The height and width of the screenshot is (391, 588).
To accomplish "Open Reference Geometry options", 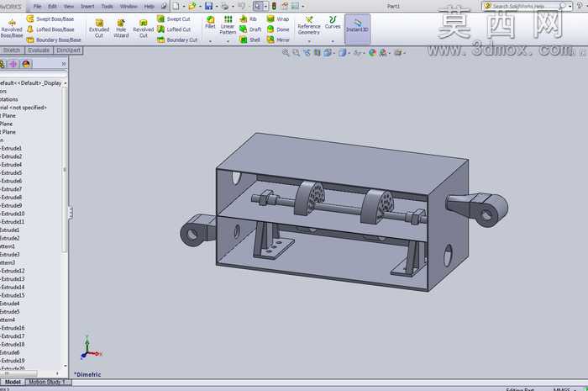I will [x=309, y=25].
